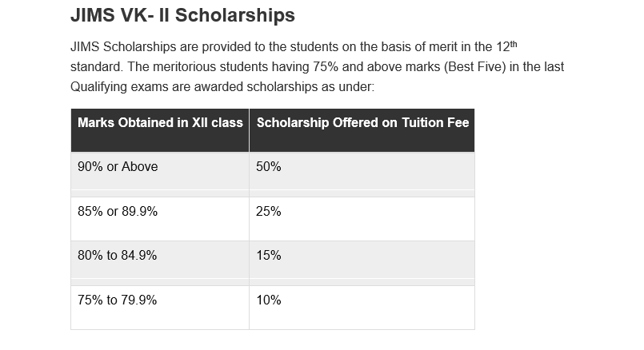The height and width of the screenshot is (350, 644).
Task: Click the Scholarship Offered on Tuition Fee header
Action: 362,123
